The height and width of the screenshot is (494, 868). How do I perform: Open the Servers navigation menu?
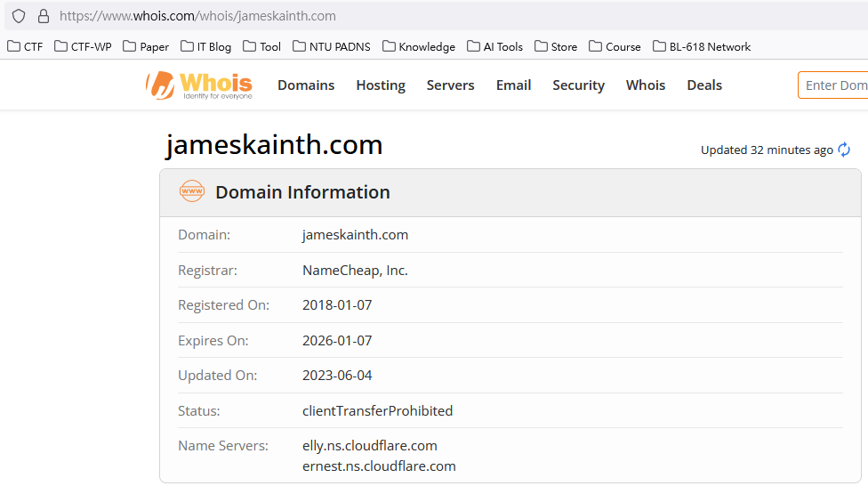click(x=451, y=85)
